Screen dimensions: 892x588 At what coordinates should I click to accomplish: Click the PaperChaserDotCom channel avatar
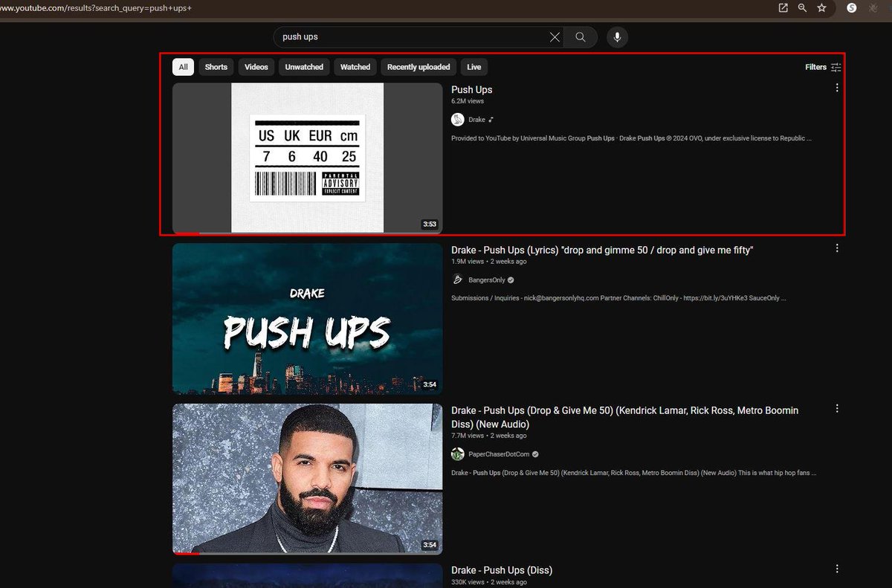458,454
